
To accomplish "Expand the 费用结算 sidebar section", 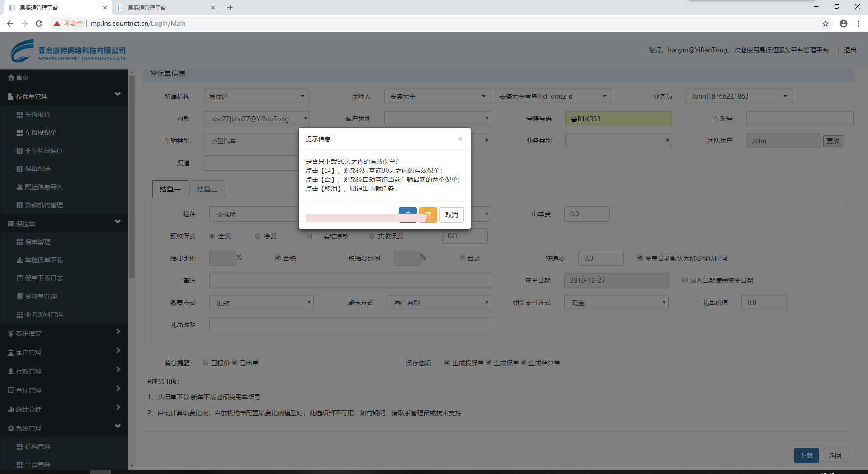I will [x=64, y=333].
